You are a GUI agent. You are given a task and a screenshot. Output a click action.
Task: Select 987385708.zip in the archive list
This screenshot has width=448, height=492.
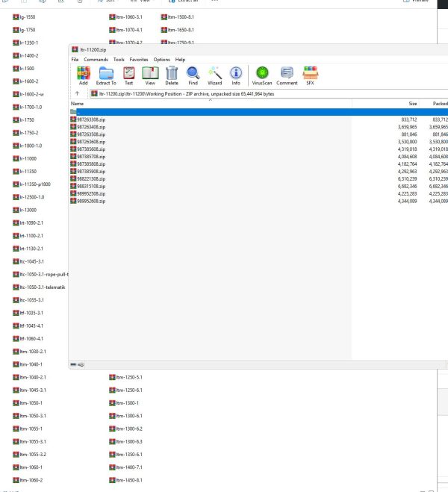(88, 157)
